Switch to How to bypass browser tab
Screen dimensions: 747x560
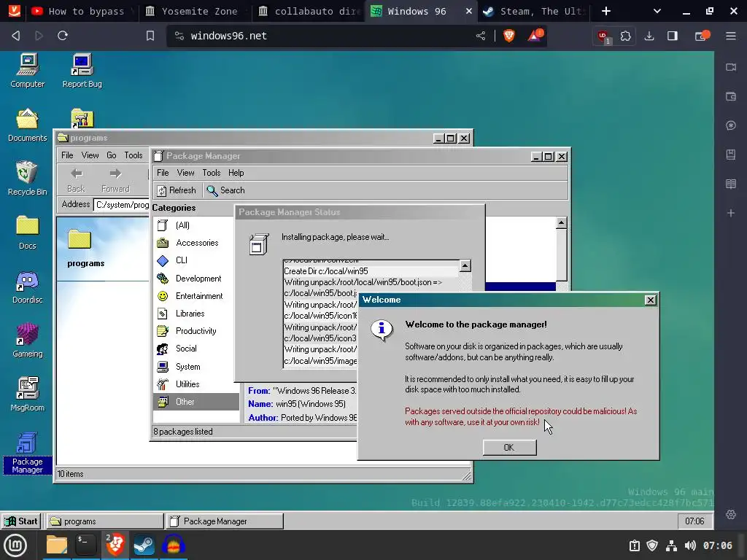point(82,11)
